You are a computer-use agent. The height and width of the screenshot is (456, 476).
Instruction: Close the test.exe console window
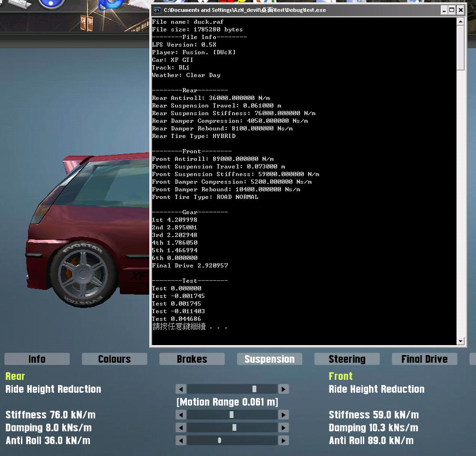[460, 10]
